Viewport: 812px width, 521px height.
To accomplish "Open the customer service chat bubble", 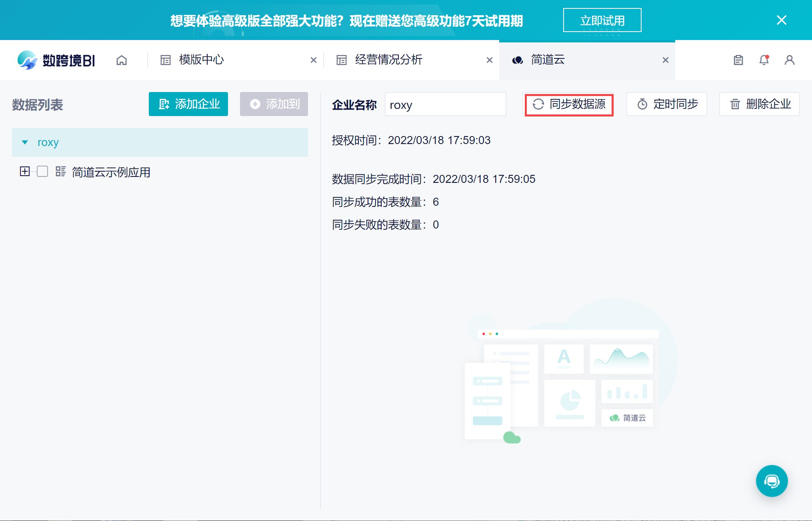I will pyautogui.click(x=772, y=481).
